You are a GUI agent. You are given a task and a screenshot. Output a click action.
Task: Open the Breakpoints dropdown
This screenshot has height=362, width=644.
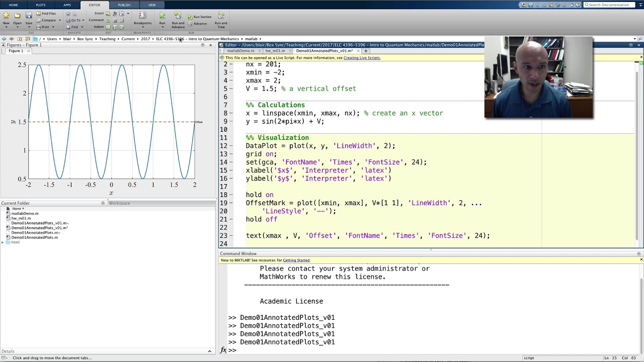tap(142, 19)
